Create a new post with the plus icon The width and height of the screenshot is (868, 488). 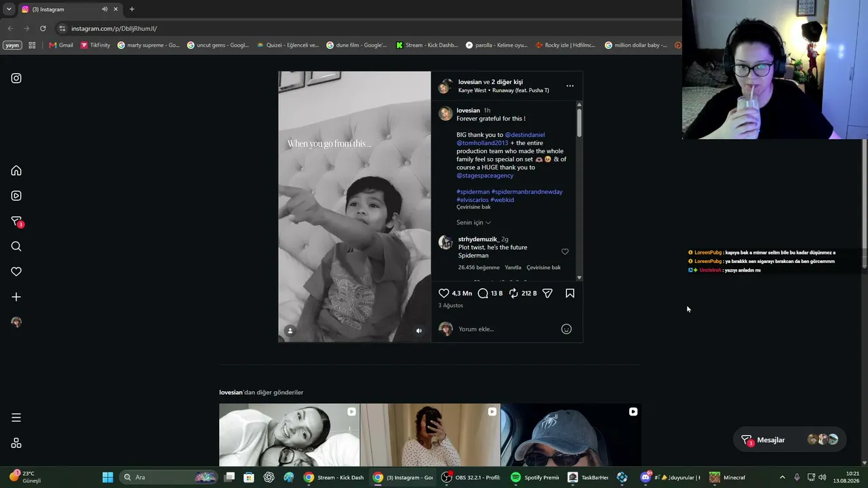16,297
